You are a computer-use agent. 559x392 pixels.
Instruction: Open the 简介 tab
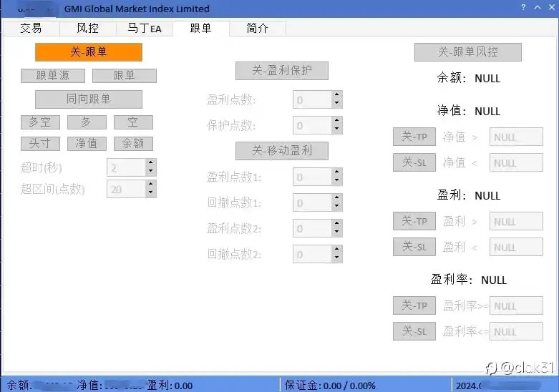258,28
